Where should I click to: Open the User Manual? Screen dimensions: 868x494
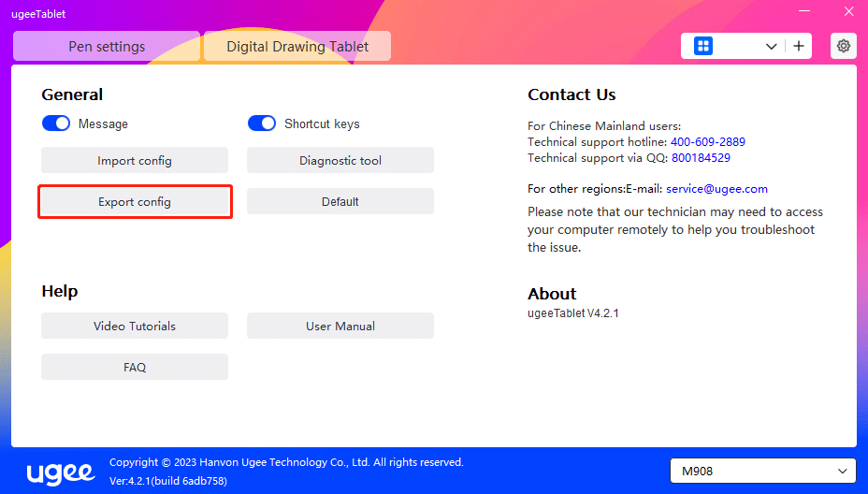coord(340,326)
